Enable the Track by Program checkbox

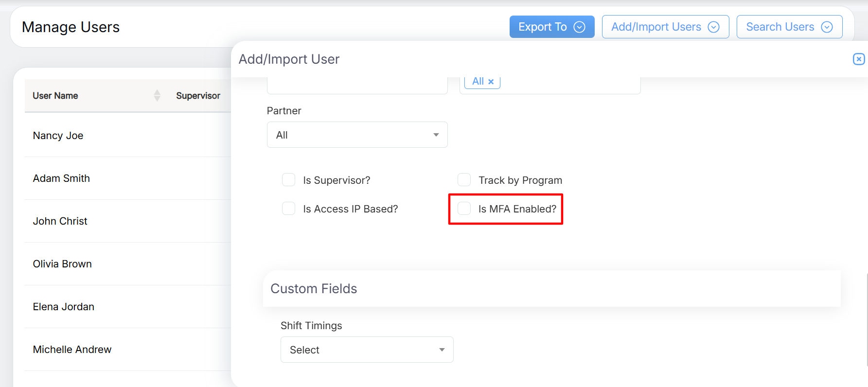464,180
